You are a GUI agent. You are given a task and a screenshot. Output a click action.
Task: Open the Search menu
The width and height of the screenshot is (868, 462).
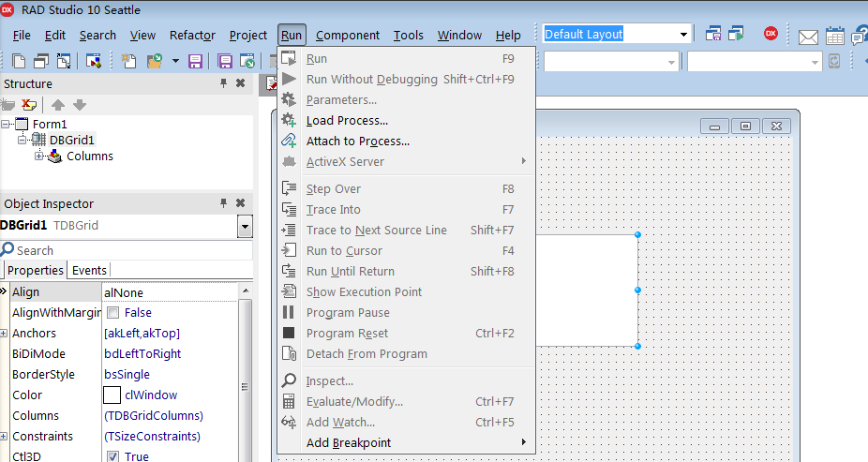coord(97,36)
